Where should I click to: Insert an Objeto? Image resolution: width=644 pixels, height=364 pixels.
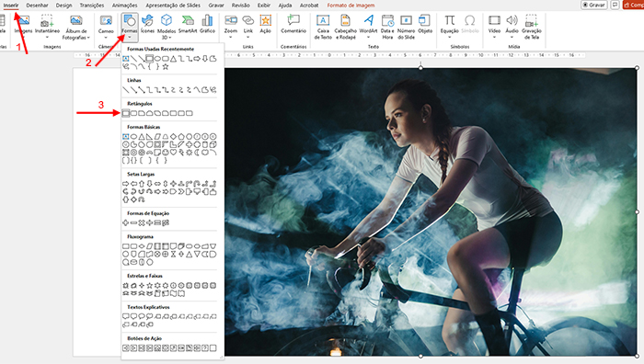[x=425, y=24]
